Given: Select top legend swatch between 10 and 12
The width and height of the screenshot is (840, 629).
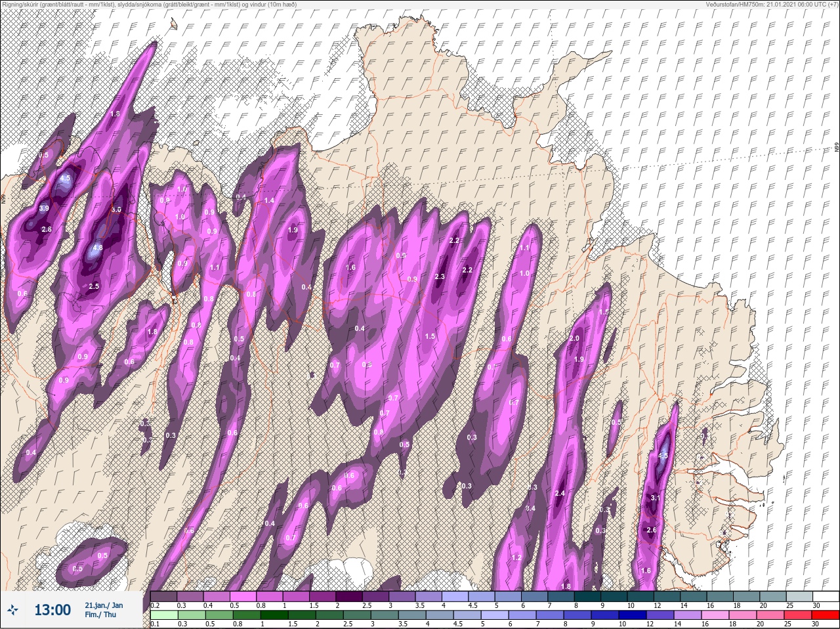Looking at the screenshot, I should (642, 596).
